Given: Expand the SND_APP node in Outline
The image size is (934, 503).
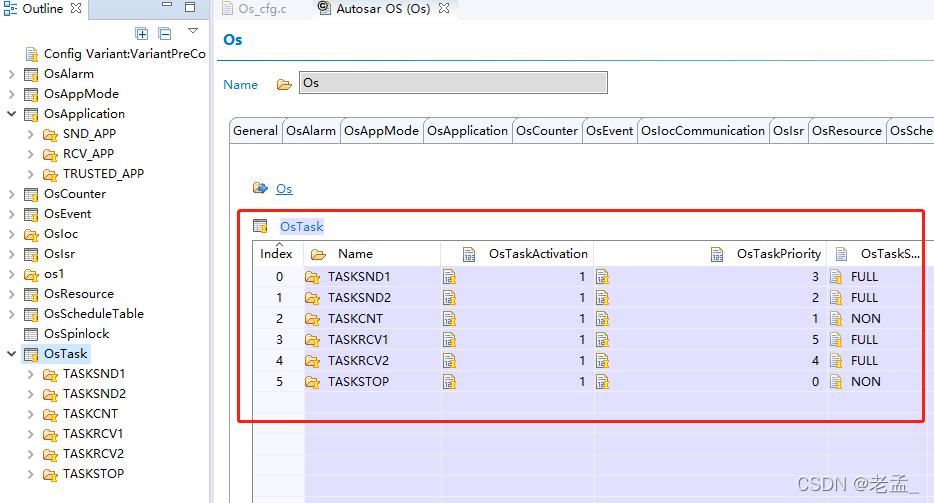Looking at the screenshot, I should coord(30,134).
